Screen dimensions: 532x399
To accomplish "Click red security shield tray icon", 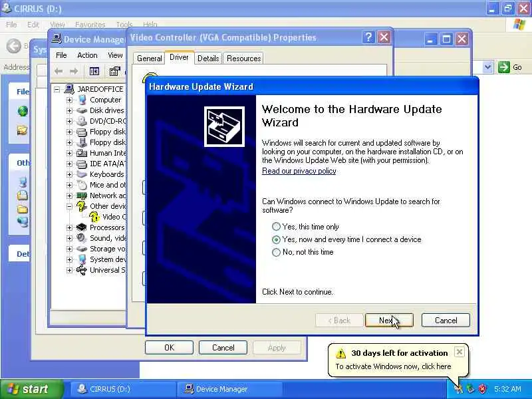I will pos(481,389).
